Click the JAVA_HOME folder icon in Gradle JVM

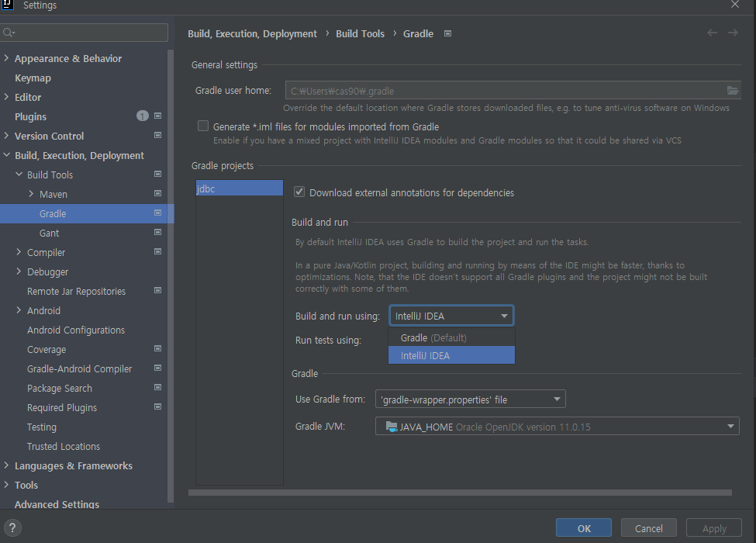click(x=392, y=427)
